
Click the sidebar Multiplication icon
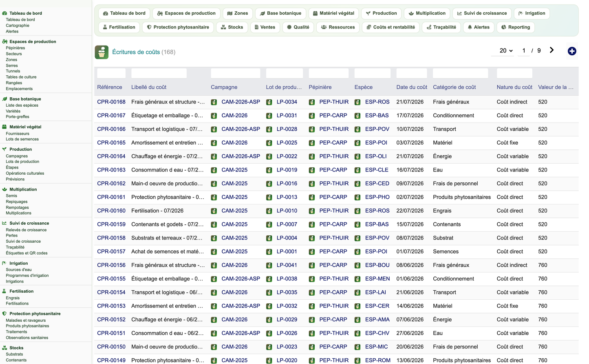tap(4, 189)
